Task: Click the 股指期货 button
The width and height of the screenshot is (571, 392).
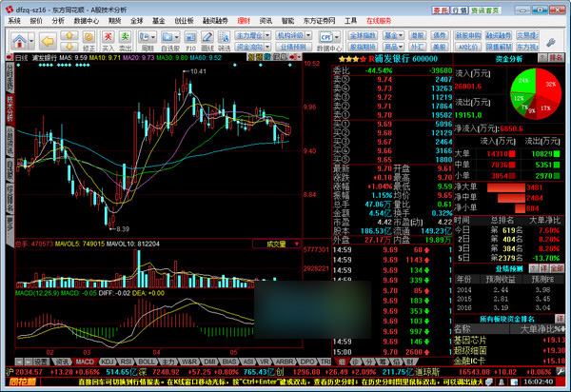Action: pyautogui.click(x=363, y=47)
